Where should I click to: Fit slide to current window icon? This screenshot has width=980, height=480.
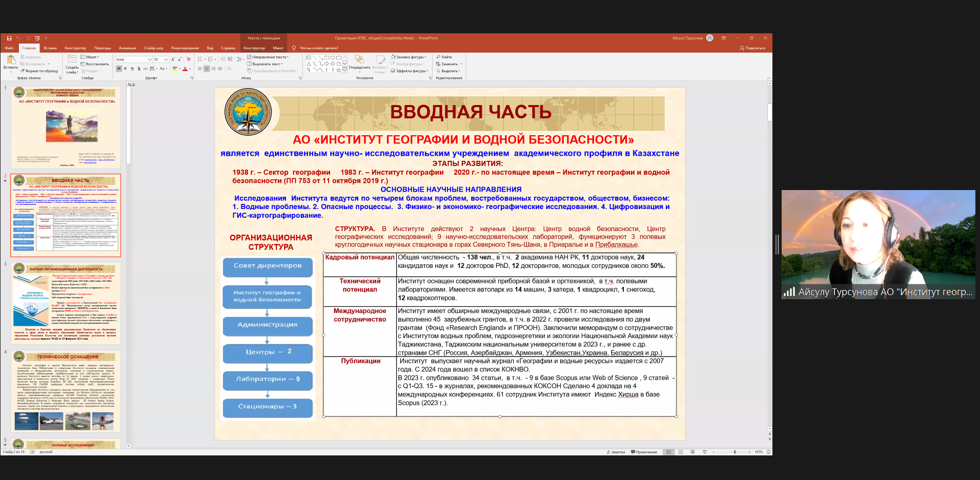[768, 452]
